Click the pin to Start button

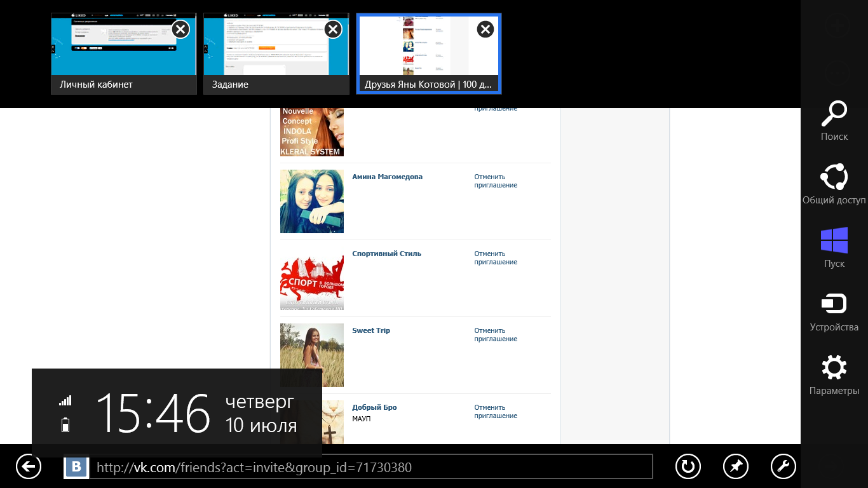[736, 467]
